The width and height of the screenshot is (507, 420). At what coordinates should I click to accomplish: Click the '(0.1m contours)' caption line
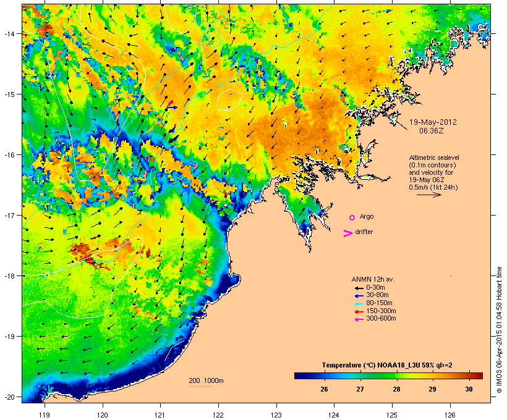pyautogui.click(x=432, y=165)
